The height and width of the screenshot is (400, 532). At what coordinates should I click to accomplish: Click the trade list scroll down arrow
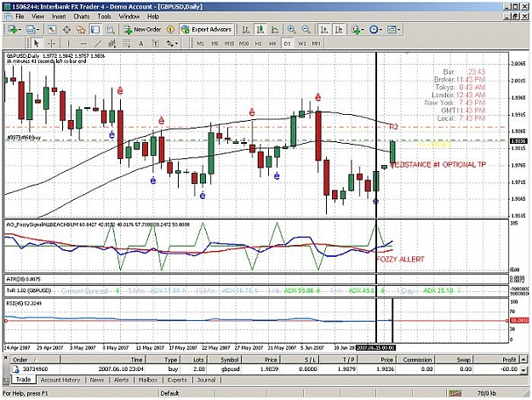tap(524, 370)
